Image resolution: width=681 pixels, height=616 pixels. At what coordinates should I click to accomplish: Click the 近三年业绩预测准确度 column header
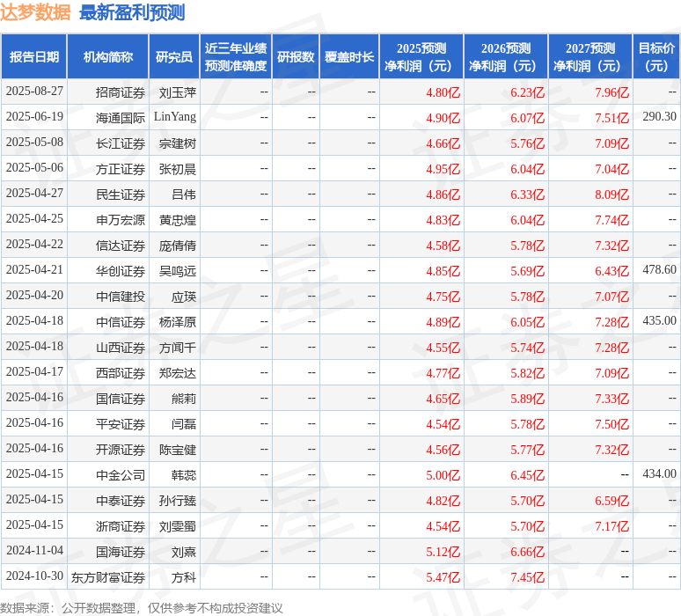coord(236,57)
